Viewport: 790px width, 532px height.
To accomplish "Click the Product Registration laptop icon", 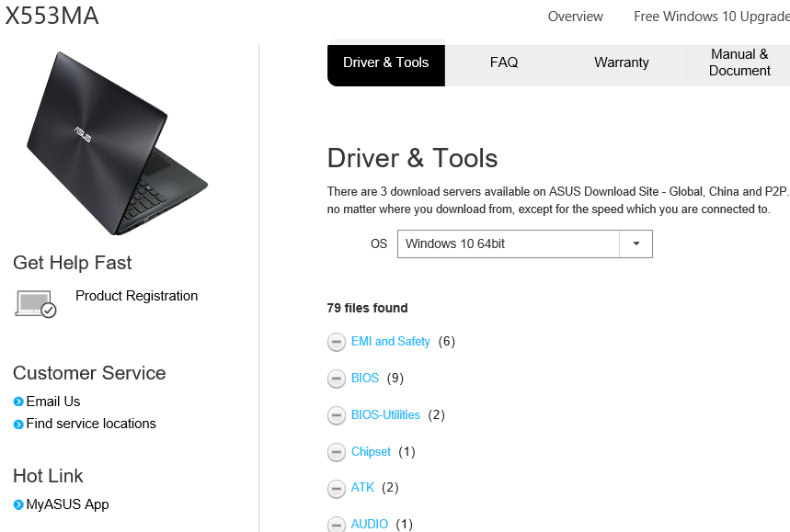I will click(35, 303).
